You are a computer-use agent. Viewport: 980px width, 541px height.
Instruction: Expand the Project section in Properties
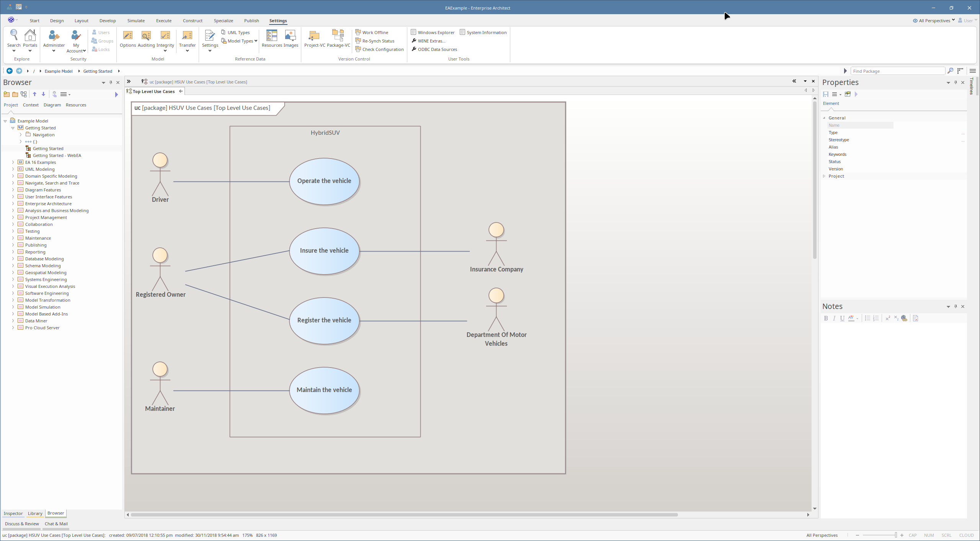(x=825, y=176)
